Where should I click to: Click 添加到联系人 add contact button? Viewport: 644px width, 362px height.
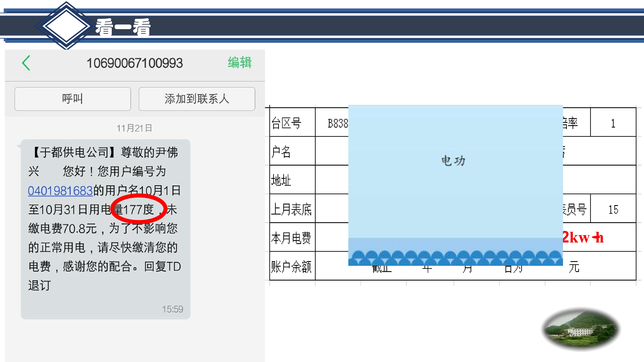[197, 99]
